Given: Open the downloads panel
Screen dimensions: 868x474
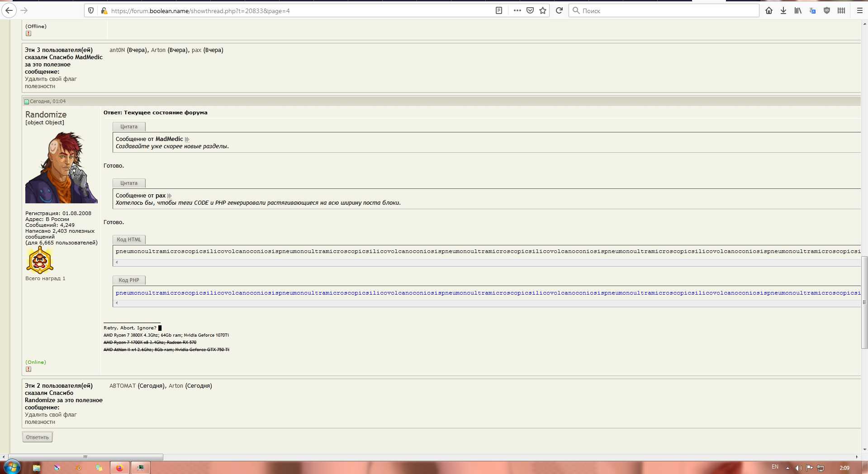Looking at the screenshot, I should click(x=783, y=10).
